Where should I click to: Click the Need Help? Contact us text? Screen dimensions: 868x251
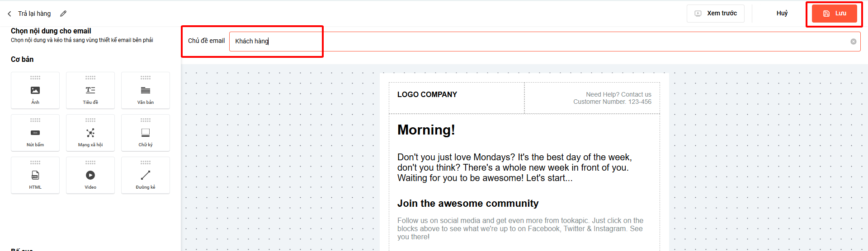[x=618, y=94]
